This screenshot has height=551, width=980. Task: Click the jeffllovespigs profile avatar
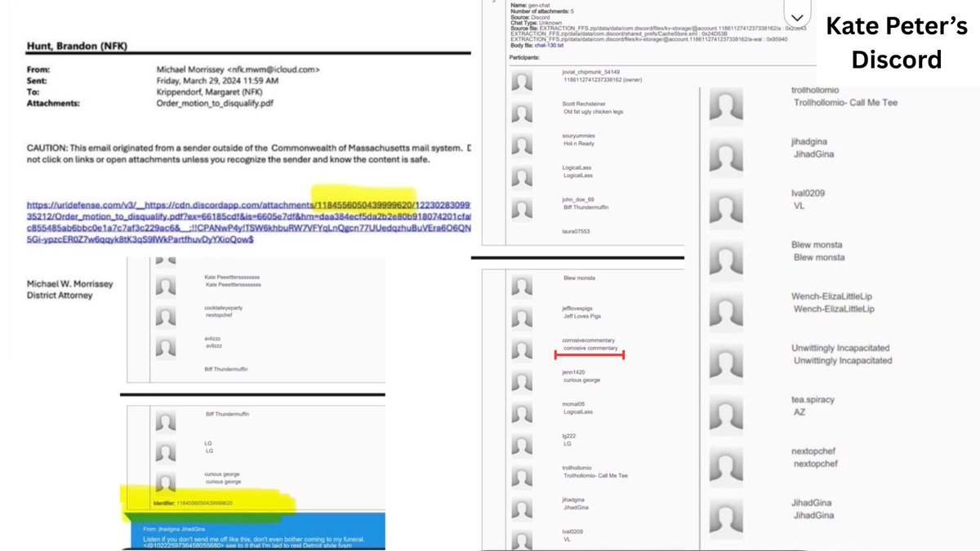[x=522, y=316]
